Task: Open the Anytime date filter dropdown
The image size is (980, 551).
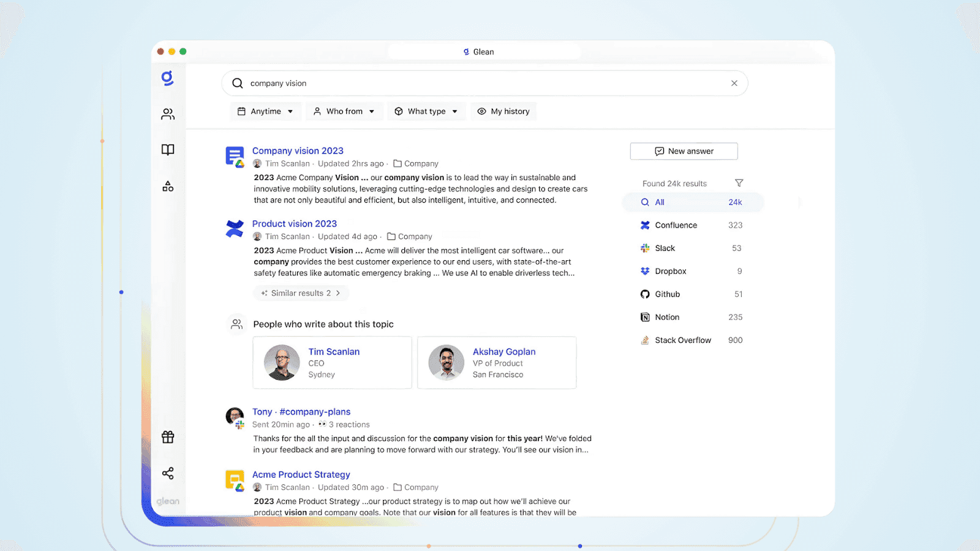Action: [x=266, y=111]
